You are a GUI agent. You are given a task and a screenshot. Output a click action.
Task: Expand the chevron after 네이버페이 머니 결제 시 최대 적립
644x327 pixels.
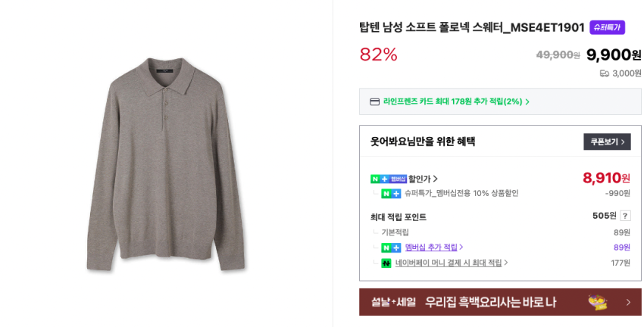(506, 263)
